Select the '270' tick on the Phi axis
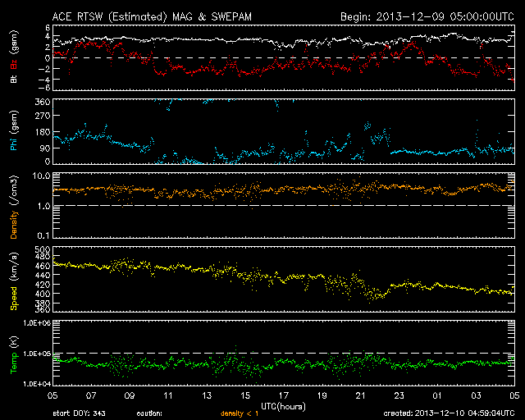 point(43,116)
